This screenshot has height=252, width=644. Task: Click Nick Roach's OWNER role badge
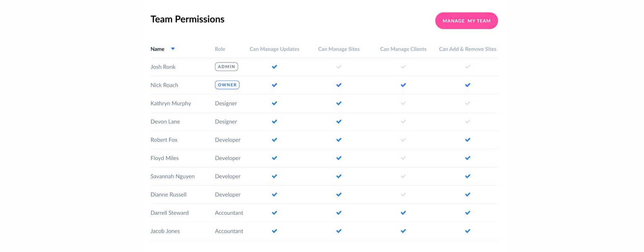pos(227,85)
